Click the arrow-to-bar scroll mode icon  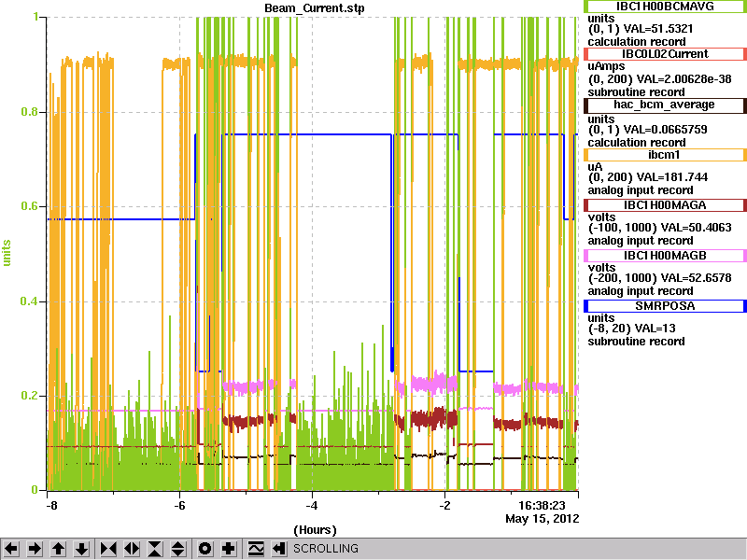click(278, 549)
